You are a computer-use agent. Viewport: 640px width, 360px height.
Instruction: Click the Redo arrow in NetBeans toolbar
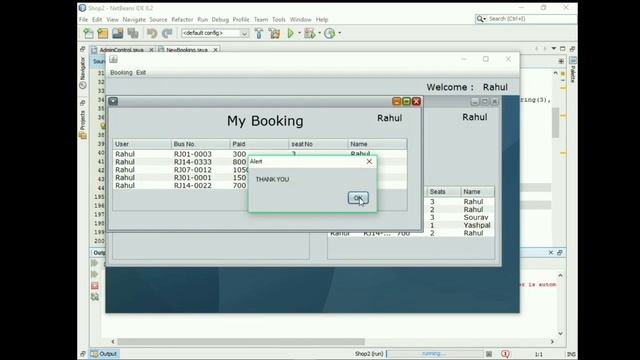pos(167,33)
